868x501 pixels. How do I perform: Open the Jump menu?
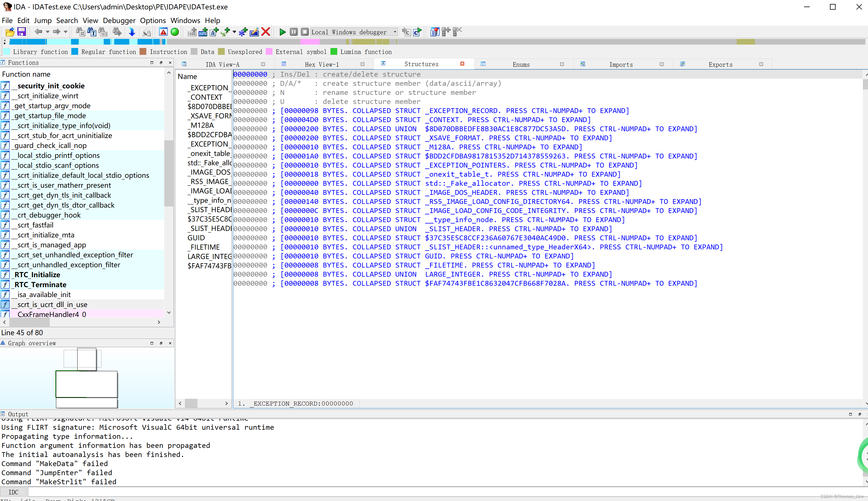click(43, 20)
